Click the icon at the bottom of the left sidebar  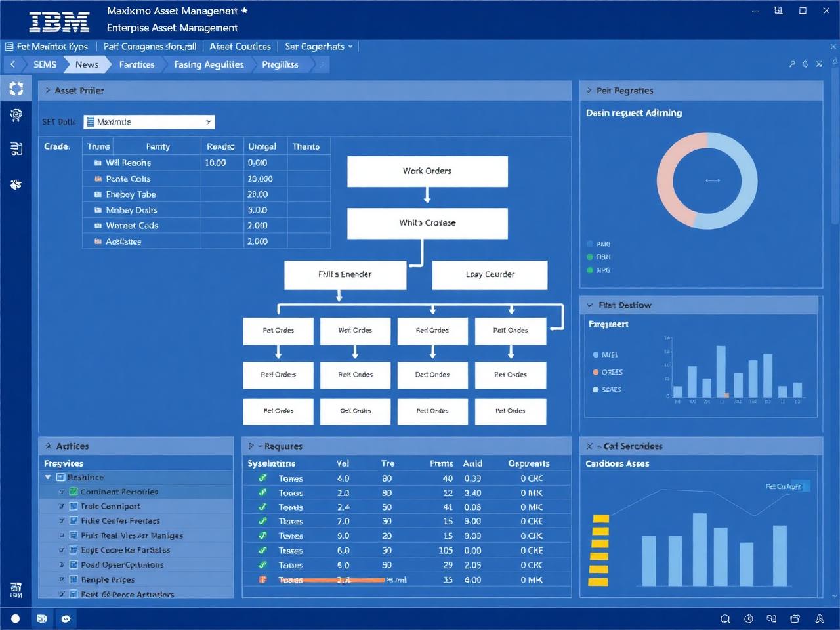pos(16,589)
